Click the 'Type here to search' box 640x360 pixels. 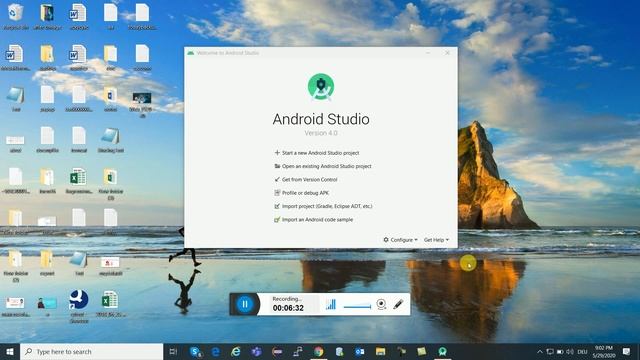click(x=91, y=351)
